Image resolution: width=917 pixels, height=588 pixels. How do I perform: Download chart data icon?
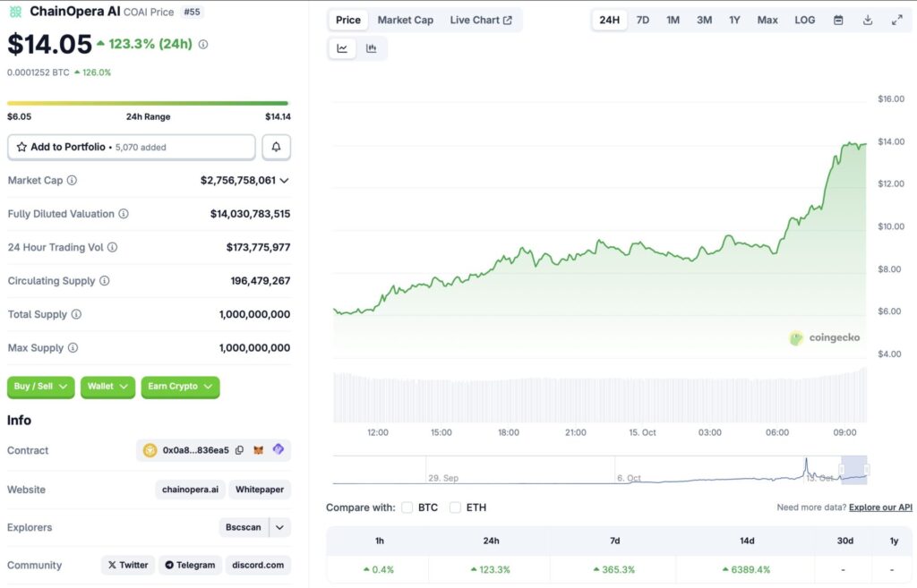tap(868, 20)
